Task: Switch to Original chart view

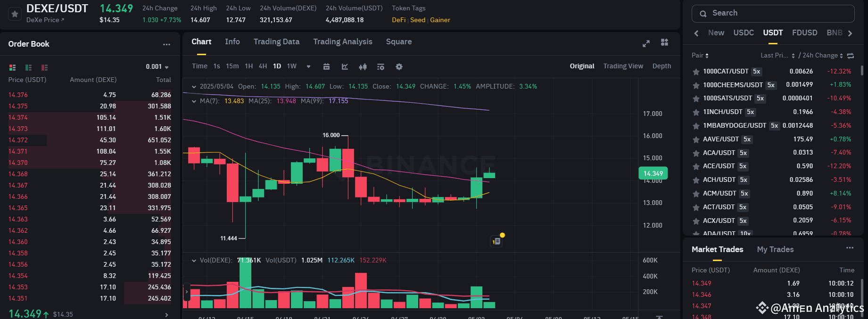Action: [x=582, y=66]
